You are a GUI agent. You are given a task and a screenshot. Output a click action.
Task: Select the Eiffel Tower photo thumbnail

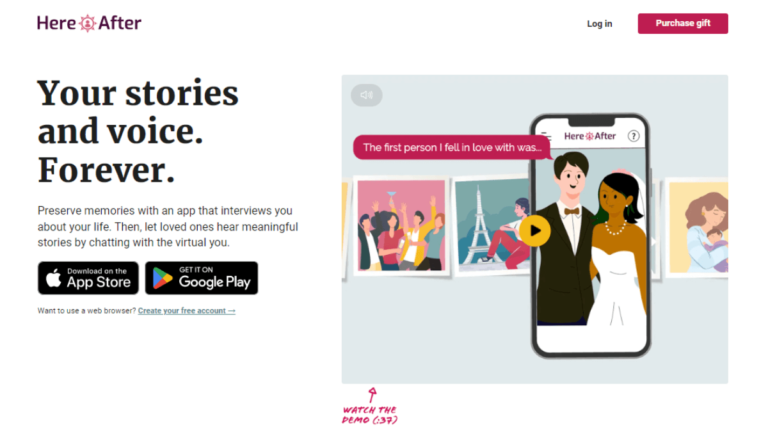[492, 225]
